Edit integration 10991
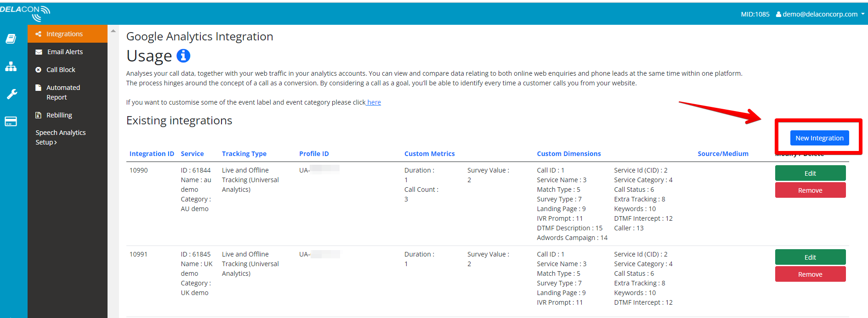Viewport: 868px width, 318px height. 810,257
